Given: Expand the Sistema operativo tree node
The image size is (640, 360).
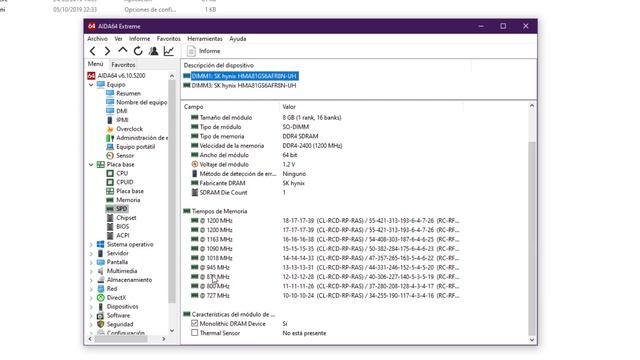Looking at the screenshot, I should tap(91, 244).
